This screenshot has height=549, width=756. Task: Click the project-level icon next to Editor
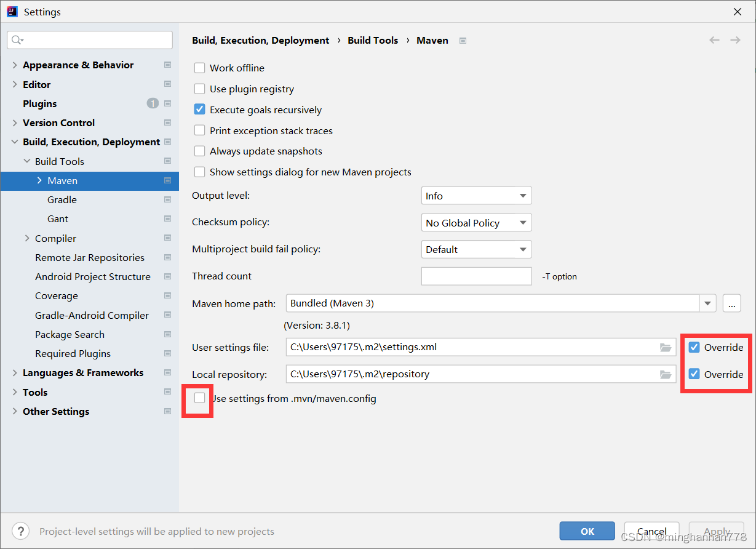click(x=167, y=84)
